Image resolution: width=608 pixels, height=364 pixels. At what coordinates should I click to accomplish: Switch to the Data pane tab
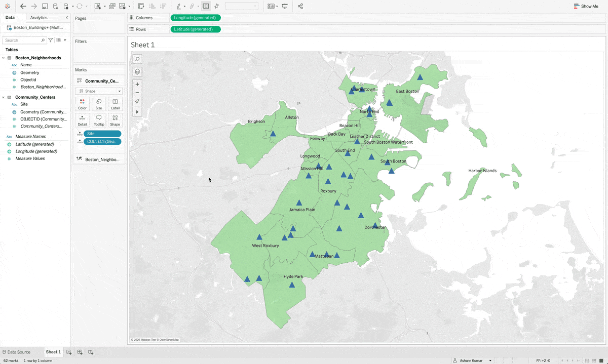coord(10,18)
